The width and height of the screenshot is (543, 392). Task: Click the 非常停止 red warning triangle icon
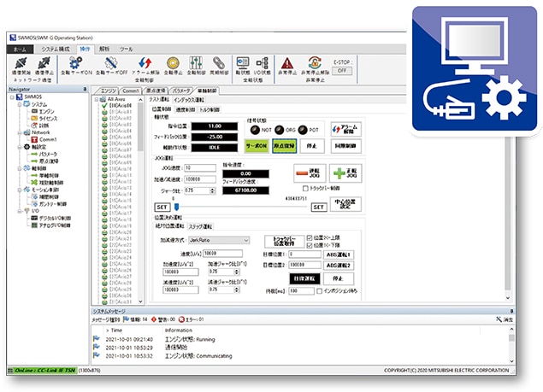point(287,63)
